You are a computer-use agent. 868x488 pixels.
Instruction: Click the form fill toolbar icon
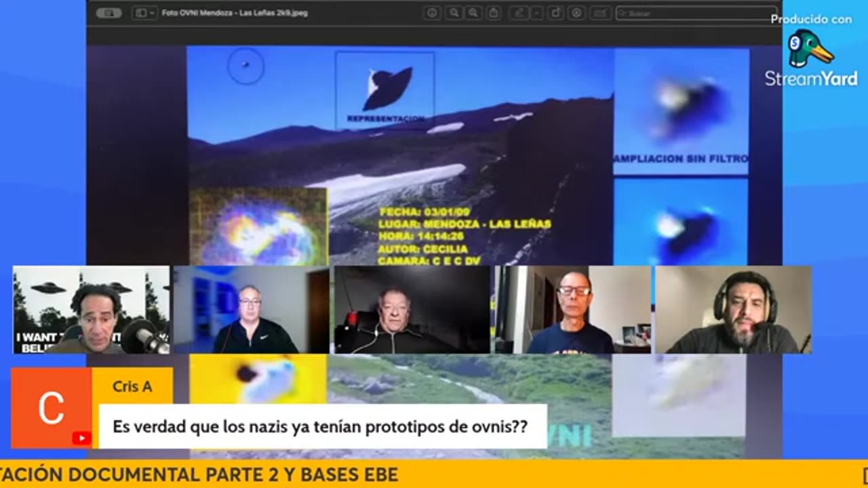(600, 13)
